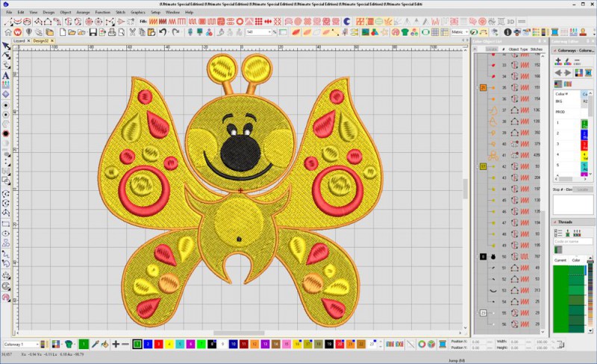The width and height of the screenshot is (597, 364).
Task: Open design information with the black i icon
Action: [x=507, y=32]
